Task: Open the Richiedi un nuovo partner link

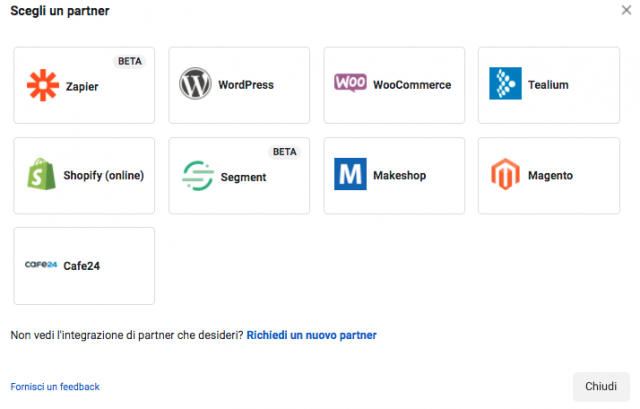Action: [x=311, y=335]
